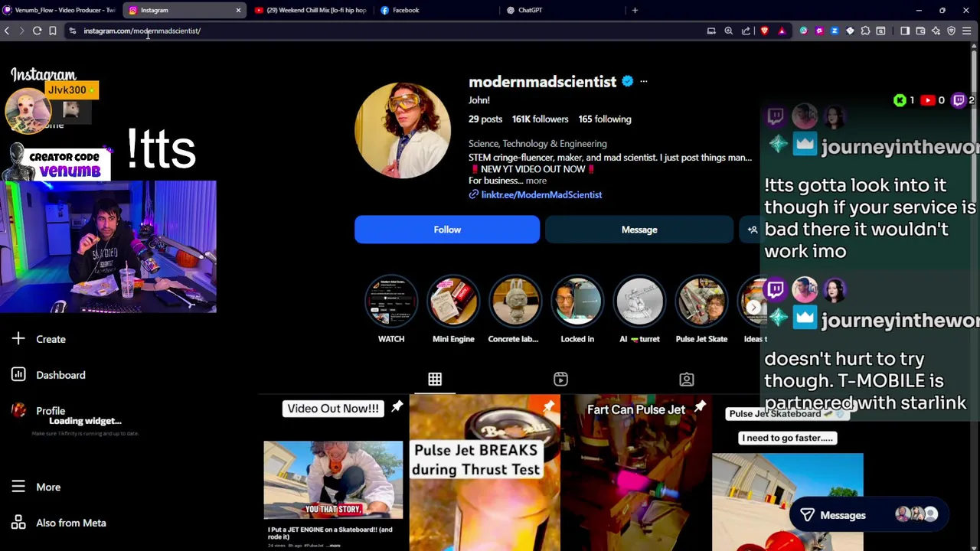Open the 'Fart Can Pulse Jet' post
The height and width of the screenshot is (551, 980).
coord(636,473)
